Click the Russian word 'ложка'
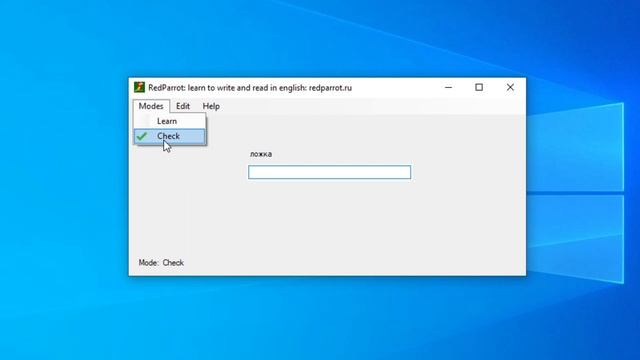The image size is (640, 360). click(261, 154)
